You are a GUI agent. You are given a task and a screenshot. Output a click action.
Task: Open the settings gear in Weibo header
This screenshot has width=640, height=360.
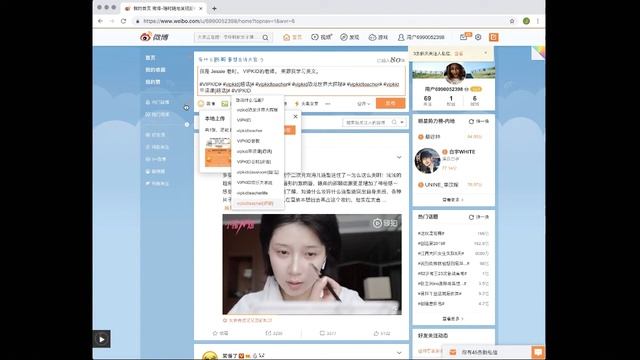[478, 37]
